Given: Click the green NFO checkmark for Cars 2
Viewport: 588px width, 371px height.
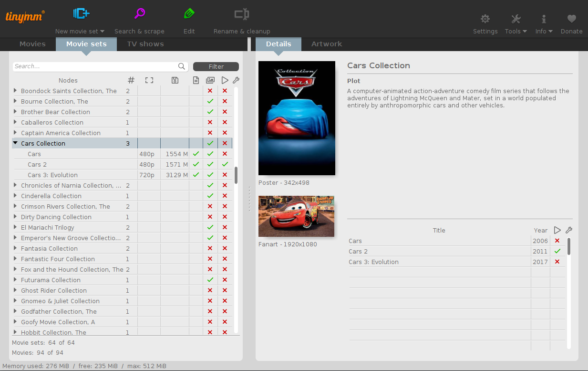Looking at the screenshot, I should [196, 164].
